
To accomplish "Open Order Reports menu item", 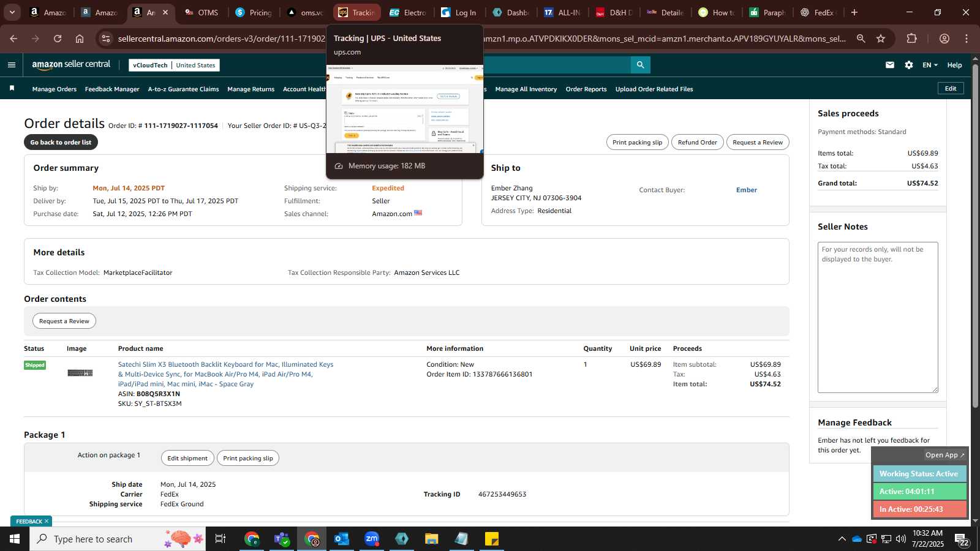I will coord(586,89).
